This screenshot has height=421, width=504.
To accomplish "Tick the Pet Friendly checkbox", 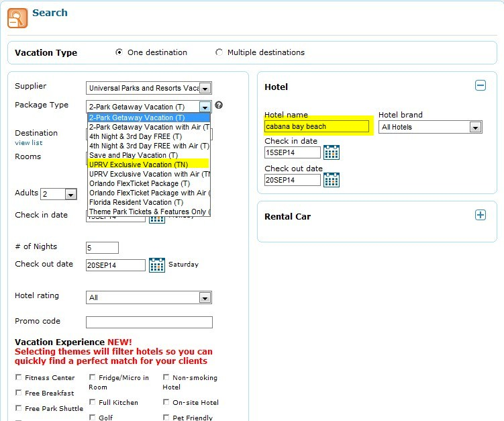I will point(166,418).
